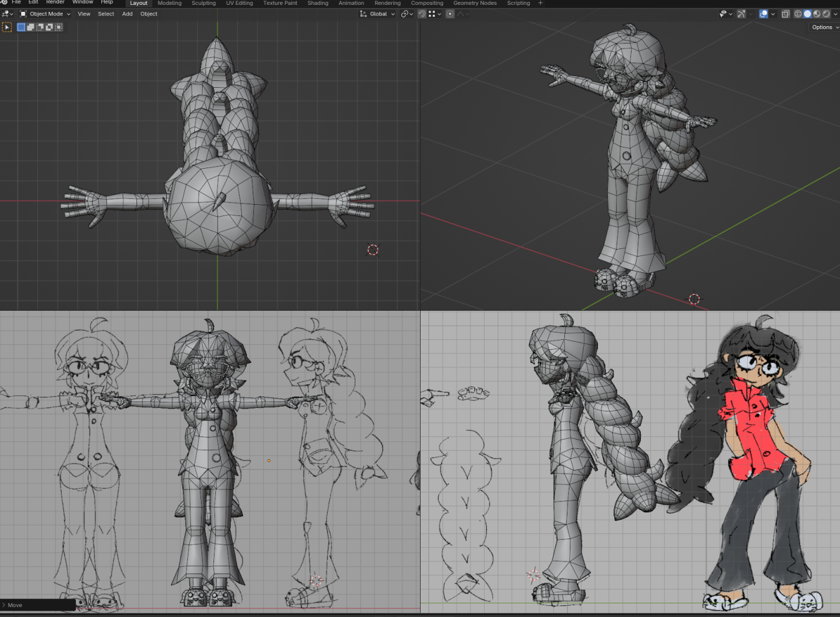Expand the Move operator panel
840x617 pixels.
(37, 605)
